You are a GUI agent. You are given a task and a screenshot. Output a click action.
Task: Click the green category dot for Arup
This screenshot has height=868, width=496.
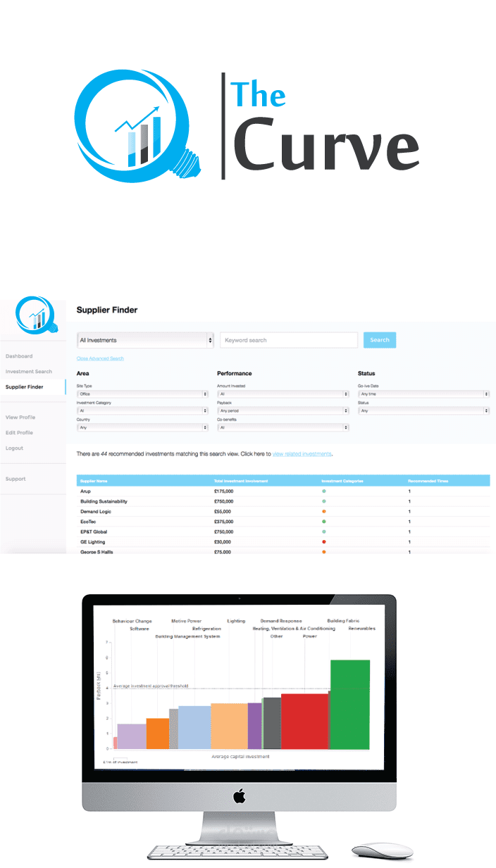pyautogui.click(x=323, y=490)
